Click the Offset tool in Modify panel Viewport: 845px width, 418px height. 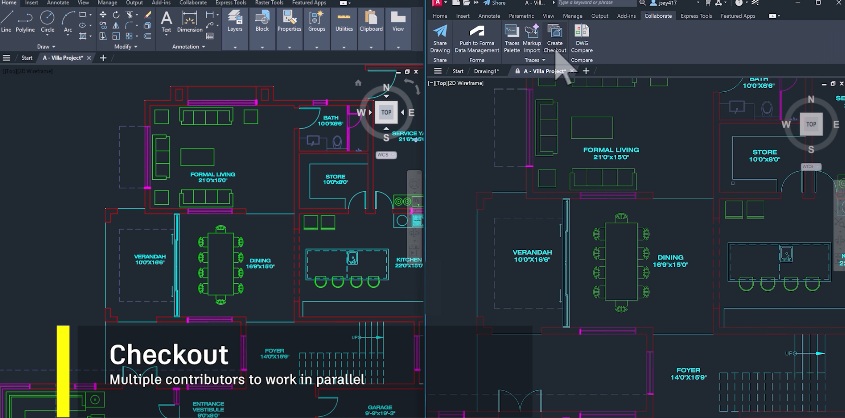pyautogui.click(x=148, y=36)
